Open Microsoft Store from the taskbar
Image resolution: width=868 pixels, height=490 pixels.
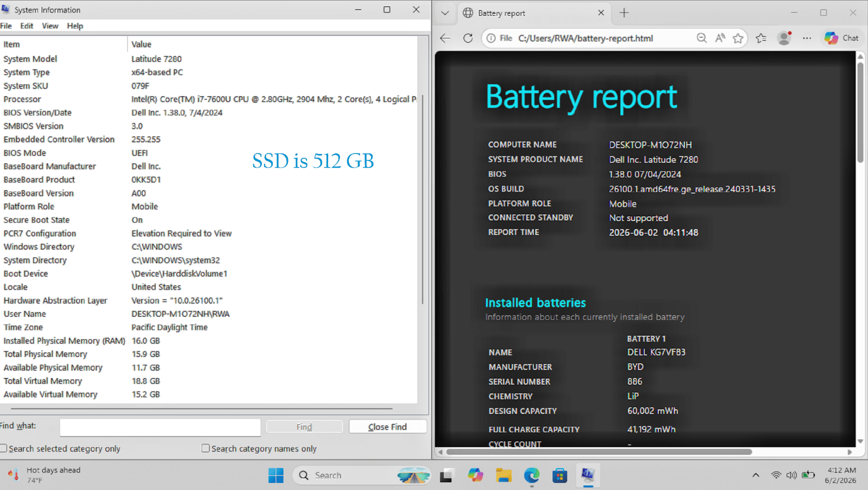[560, 475]
